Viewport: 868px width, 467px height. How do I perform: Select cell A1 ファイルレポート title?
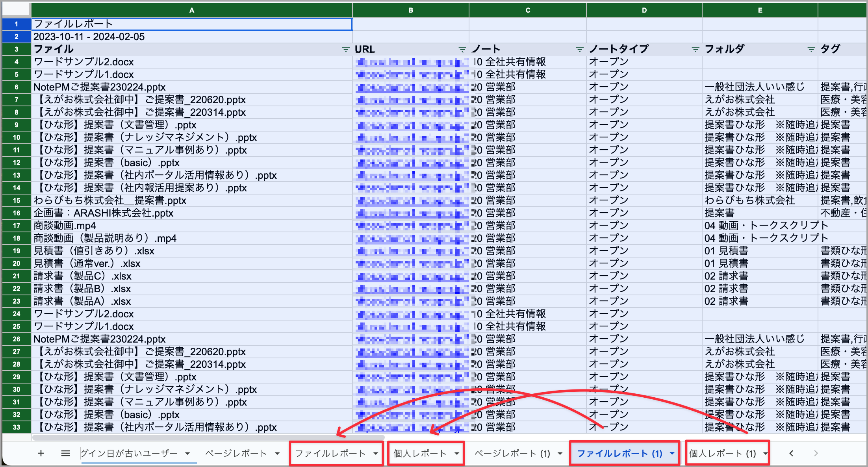pyautogui.click(x=192, y=24)
